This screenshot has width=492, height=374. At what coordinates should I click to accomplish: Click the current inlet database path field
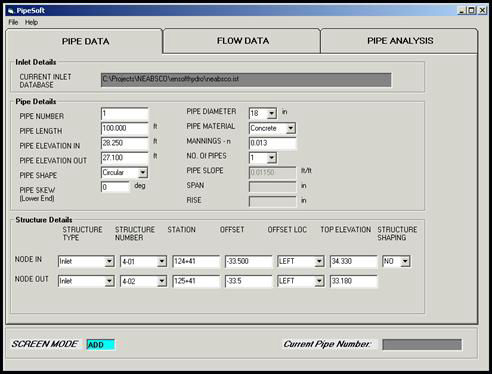[x=246, y=80]
